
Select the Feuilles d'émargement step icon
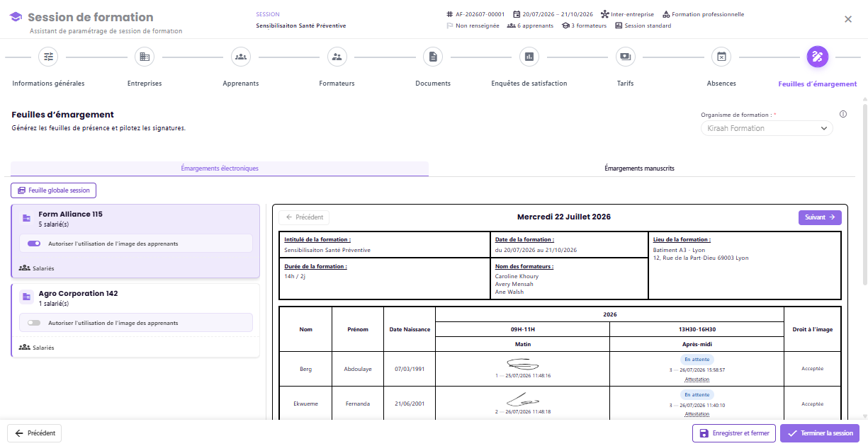pos(818,57)
